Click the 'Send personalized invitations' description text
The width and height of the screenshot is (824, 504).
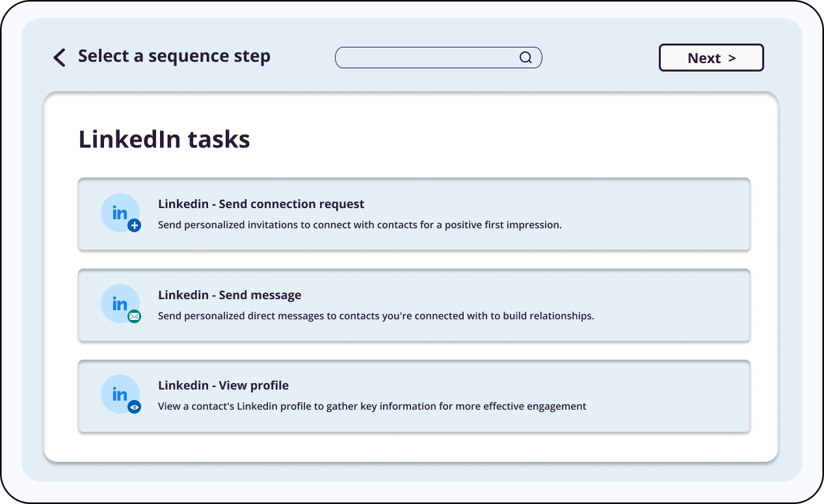coord(360,225)
